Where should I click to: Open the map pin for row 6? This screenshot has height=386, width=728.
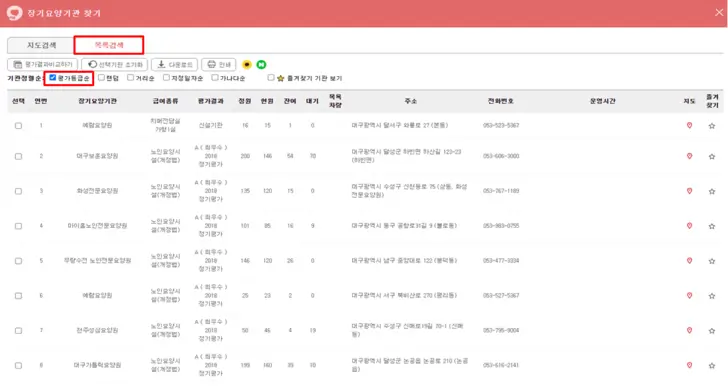pyautogui.click(x=689, y=295)
